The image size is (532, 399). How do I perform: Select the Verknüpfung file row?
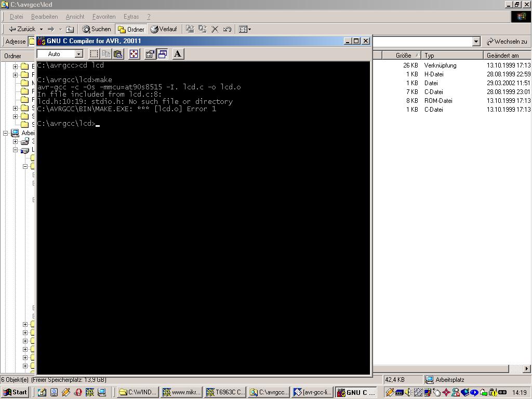tap(453, 65)
